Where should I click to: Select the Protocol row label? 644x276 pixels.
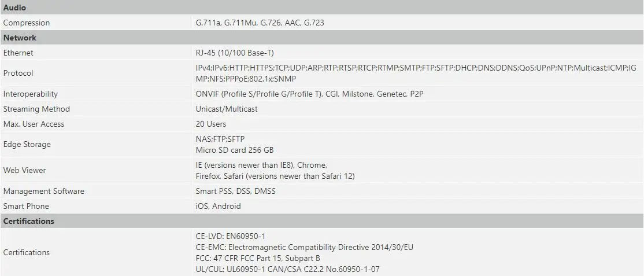pyautogui.click(x=18, y=73)
